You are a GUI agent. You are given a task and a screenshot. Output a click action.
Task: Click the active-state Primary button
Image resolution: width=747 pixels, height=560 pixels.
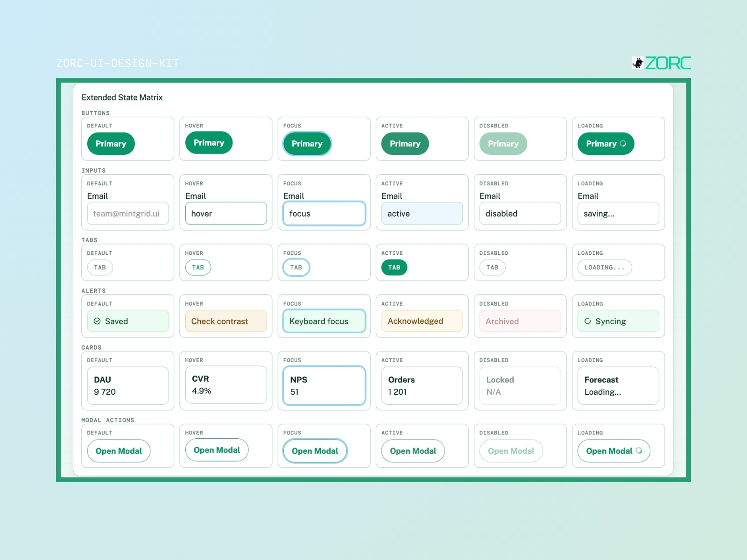click(405, 144)
